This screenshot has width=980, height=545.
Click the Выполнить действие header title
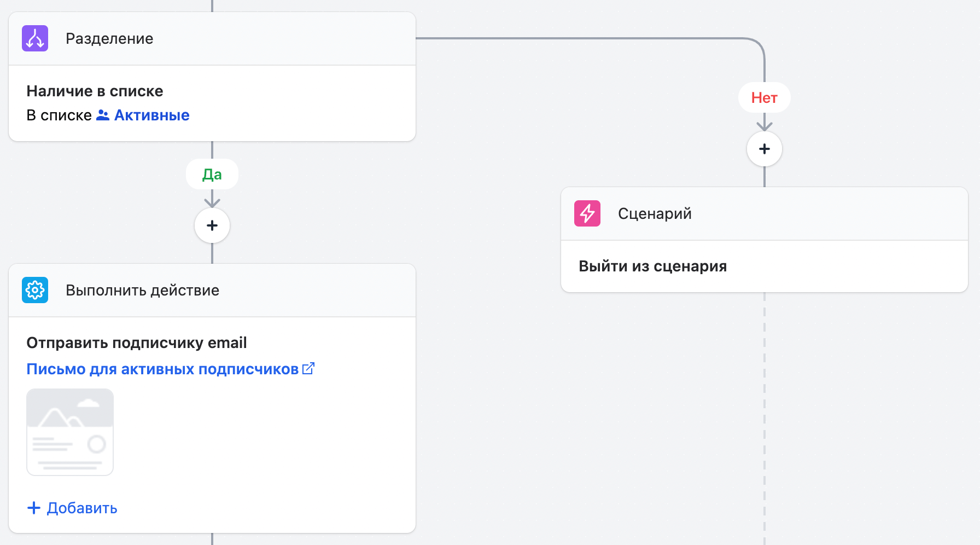(142, 290)
